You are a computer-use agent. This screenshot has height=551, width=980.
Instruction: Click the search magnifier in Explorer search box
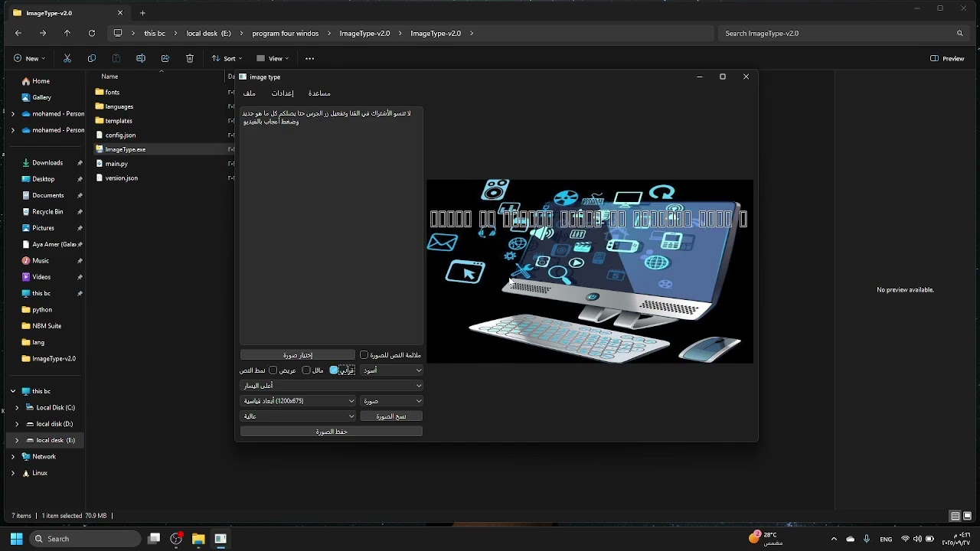click(960, 33)
